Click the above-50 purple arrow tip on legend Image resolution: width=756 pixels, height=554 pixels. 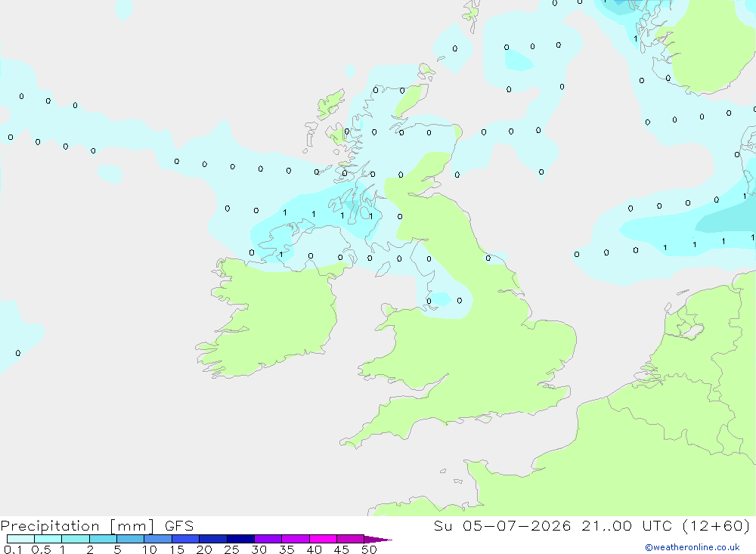tap(377, 540)
